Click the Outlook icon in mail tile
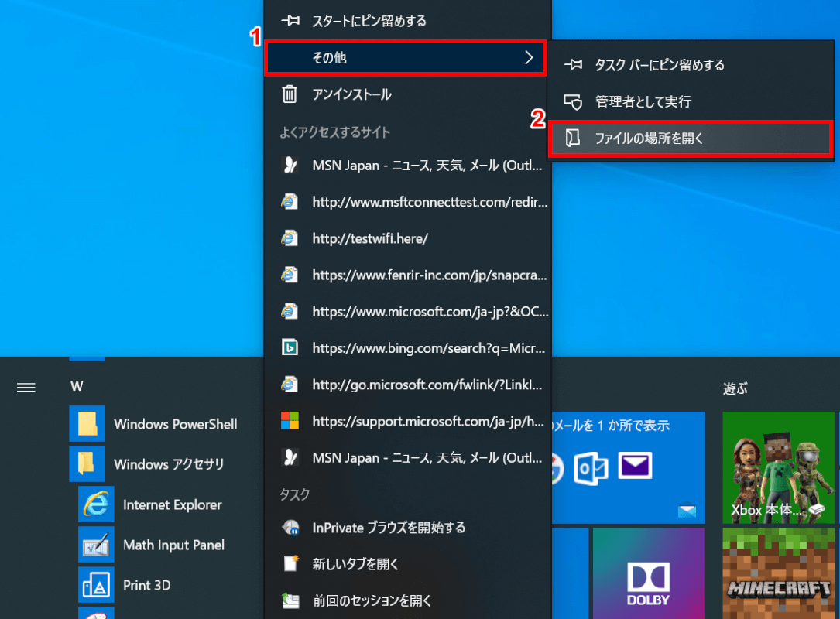 591,467
